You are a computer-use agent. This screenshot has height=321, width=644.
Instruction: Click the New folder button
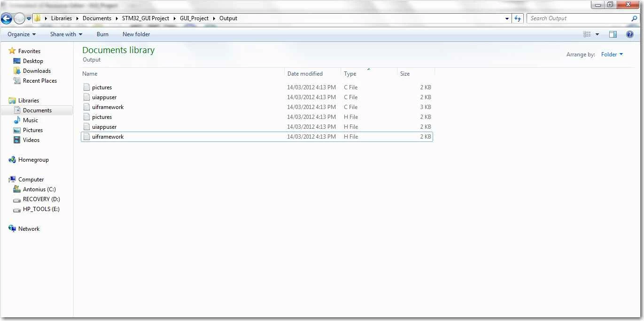(x=136, y=34)
